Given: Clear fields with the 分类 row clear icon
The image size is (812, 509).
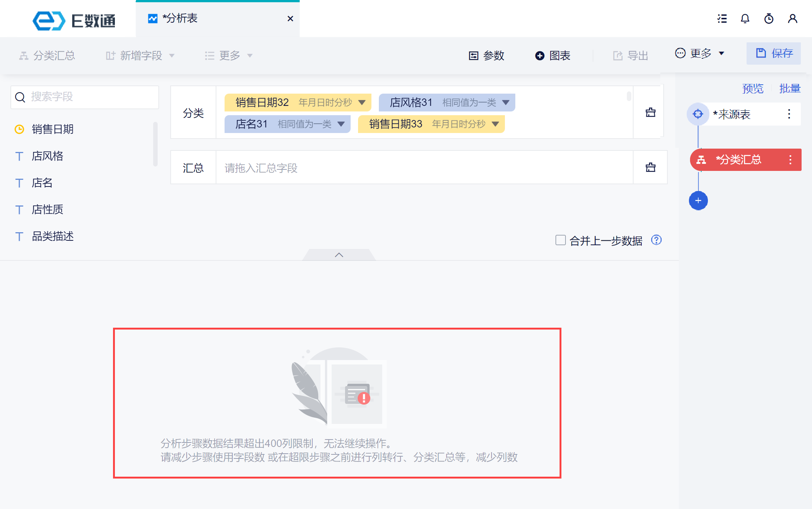Looking at the screenshot, I should (650, 112).
